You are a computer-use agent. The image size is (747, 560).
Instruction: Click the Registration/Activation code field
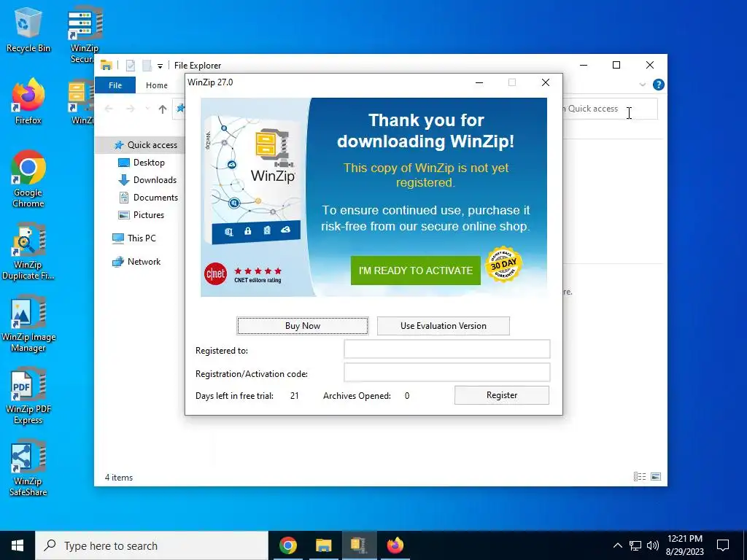click(x=447, y=373)
